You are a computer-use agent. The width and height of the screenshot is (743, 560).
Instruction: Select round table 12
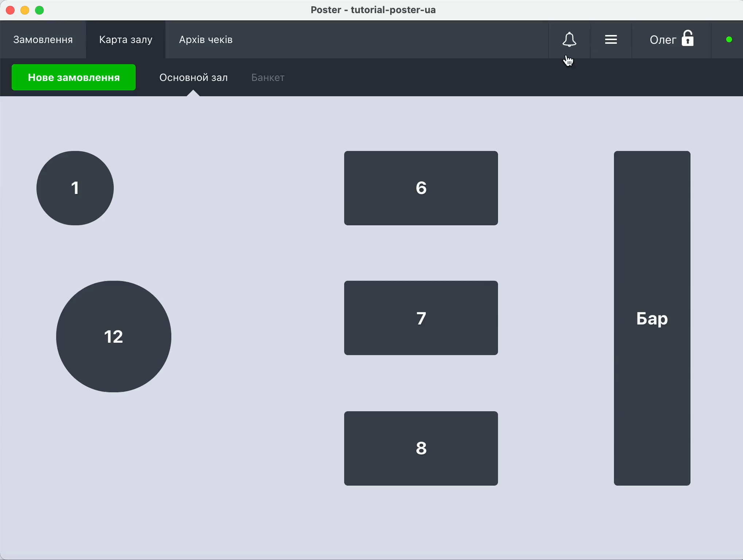click(114, 337)
